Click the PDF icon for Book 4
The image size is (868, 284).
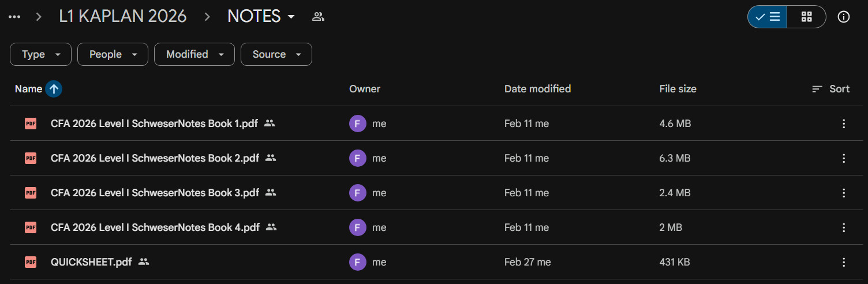(x=31, y=227)
